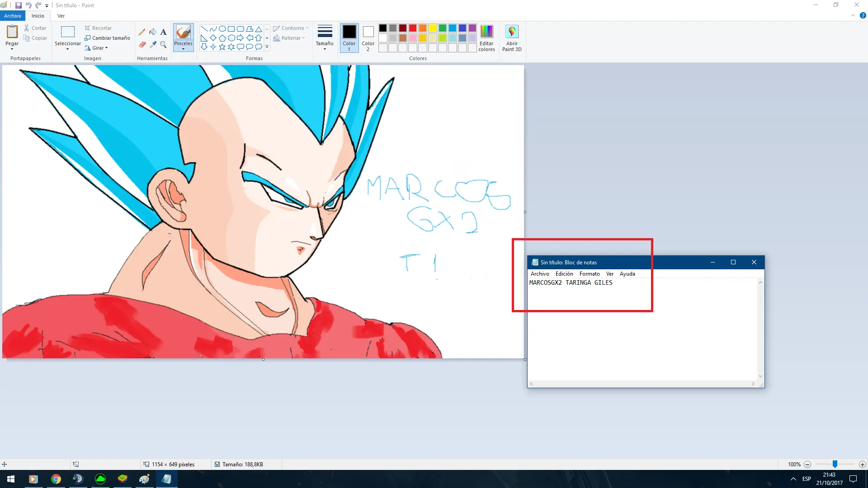Click the Editar colores icon
Screen dimensions: 868x488
(486, 32)
